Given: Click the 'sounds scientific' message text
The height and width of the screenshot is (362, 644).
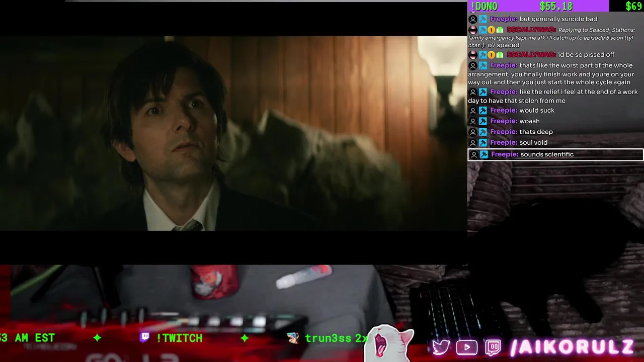Looking at the screenshot, I should (x=547, y=154).
